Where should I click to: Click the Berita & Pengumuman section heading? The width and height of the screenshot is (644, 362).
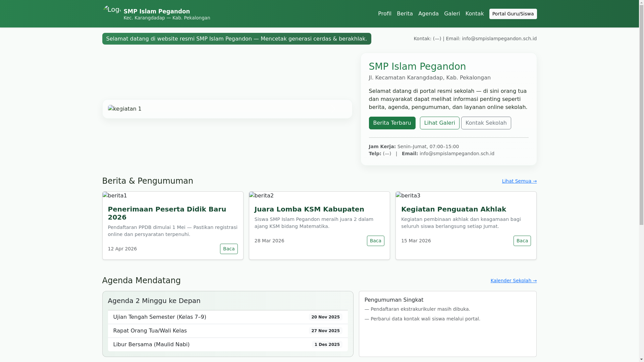(148, 181)
